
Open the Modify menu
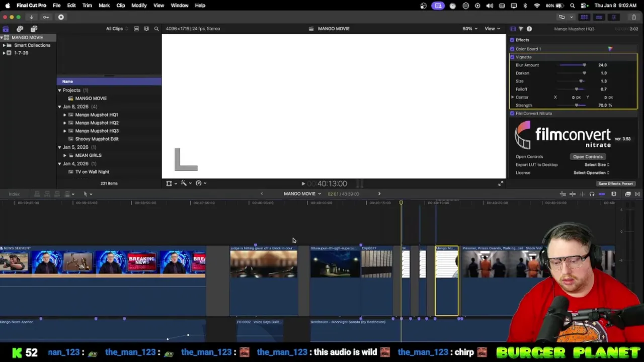(x=139, y=6)
